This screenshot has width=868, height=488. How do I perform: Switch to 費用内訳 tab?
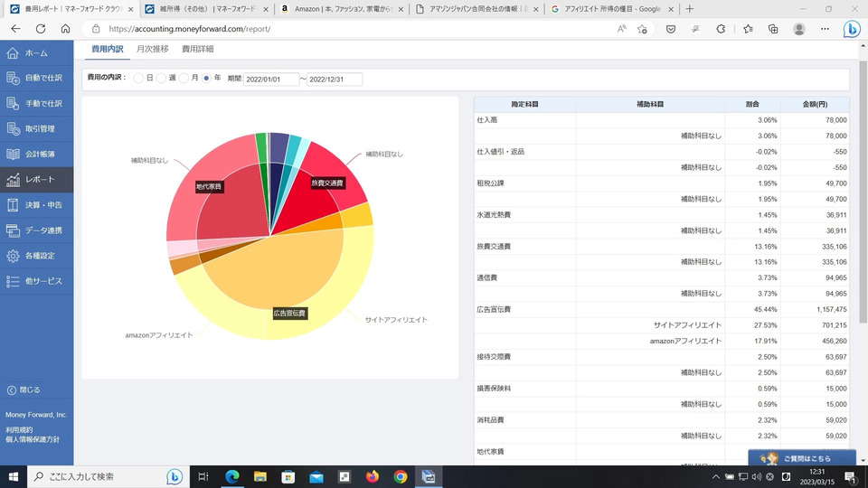pyautogui.click(x=108, y=49)
